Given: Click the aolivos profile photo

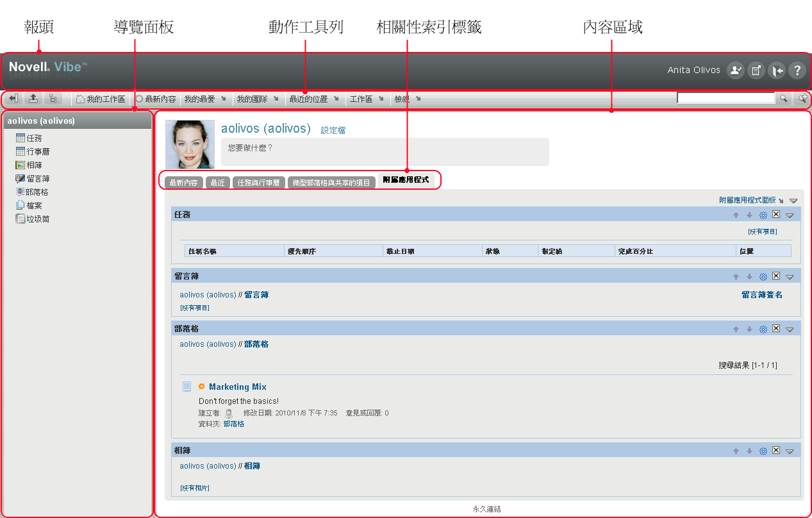Looking at the screenshot, I should (x=190, y=144).
